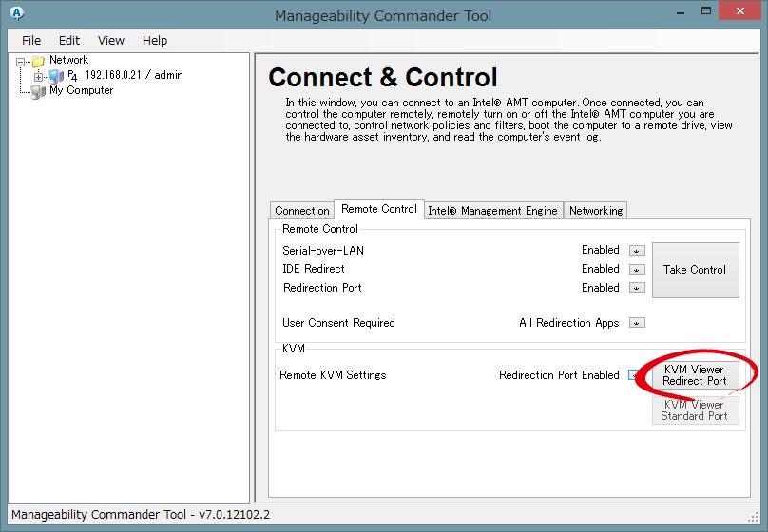Select the Network folder icon

(x=38, y=61)
